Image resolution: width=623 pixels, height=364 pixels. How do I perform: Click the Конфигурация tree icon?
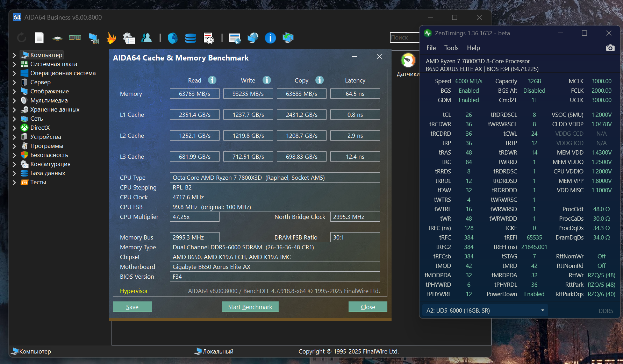click(x=24, y=164)
